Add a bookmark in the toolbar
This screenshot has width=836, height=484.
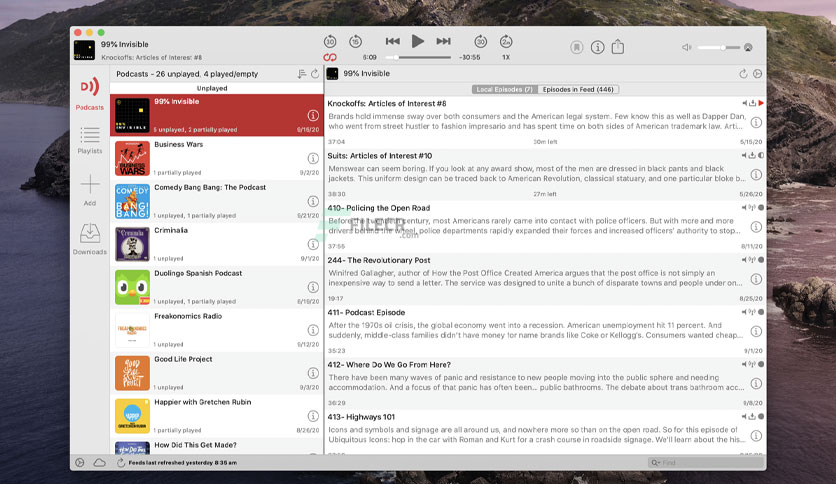point(576,47)
